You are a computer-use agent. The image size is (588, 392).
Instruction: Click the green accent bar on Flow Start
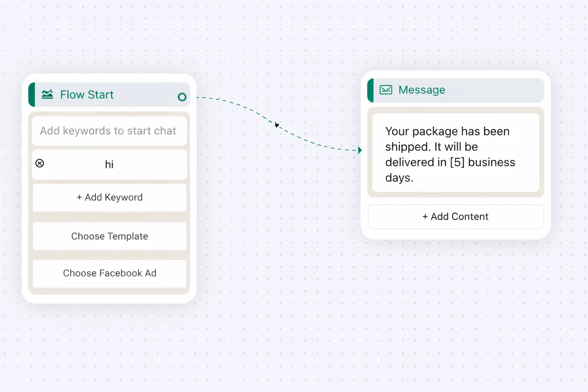32,95
